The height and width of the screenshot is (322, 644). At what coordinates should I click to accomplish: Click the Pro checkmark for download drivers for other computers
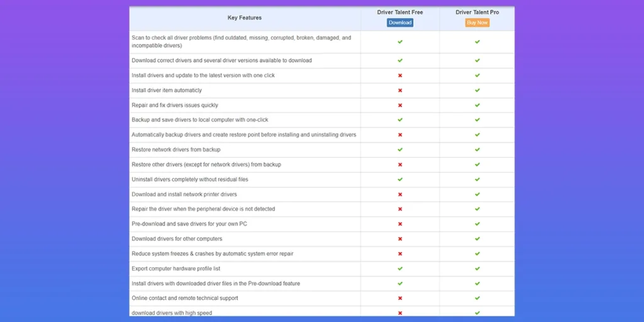(477, 239)
